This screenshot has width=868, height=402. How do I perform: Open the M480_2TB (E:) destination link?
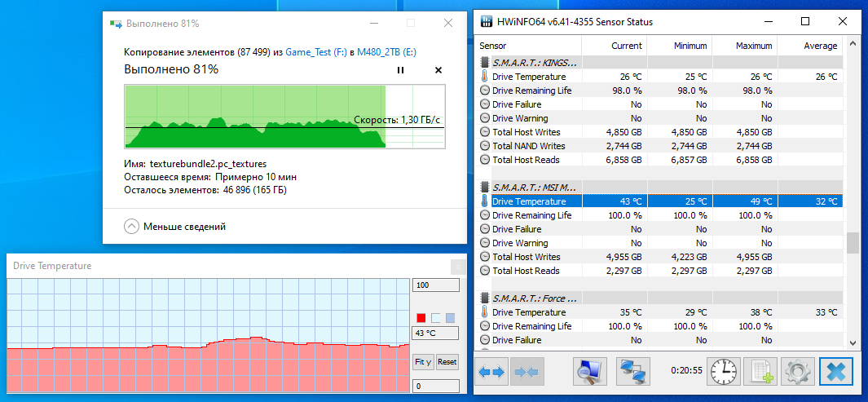[386, 52]
